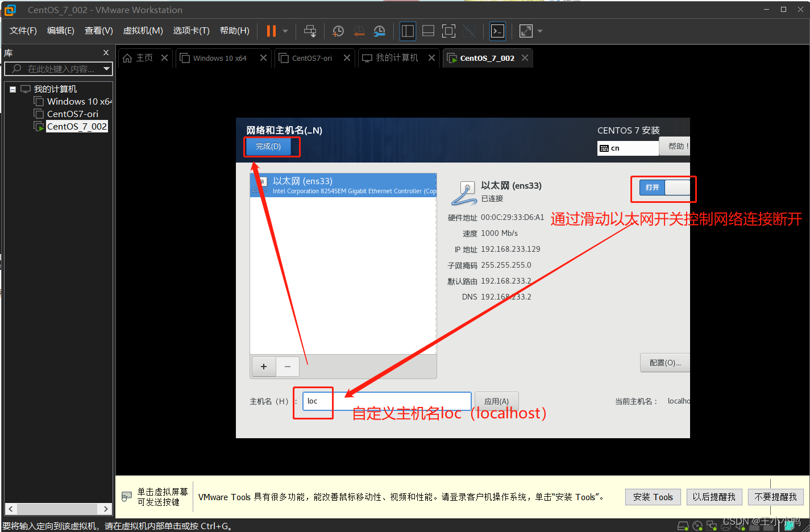Select 以太网 (ens33) in the device list
The image size is (810, 532).
pos(343,185)
